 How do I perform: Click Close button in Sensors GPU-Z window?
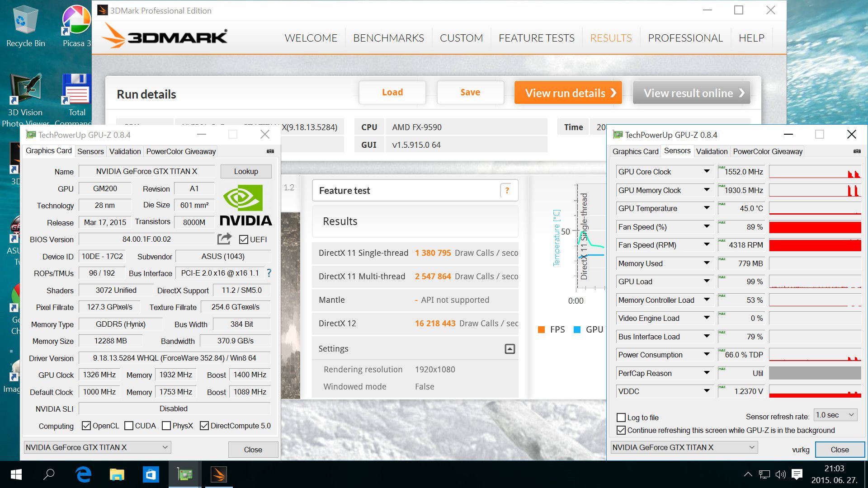pyautogui.click(x=840, y=450)
